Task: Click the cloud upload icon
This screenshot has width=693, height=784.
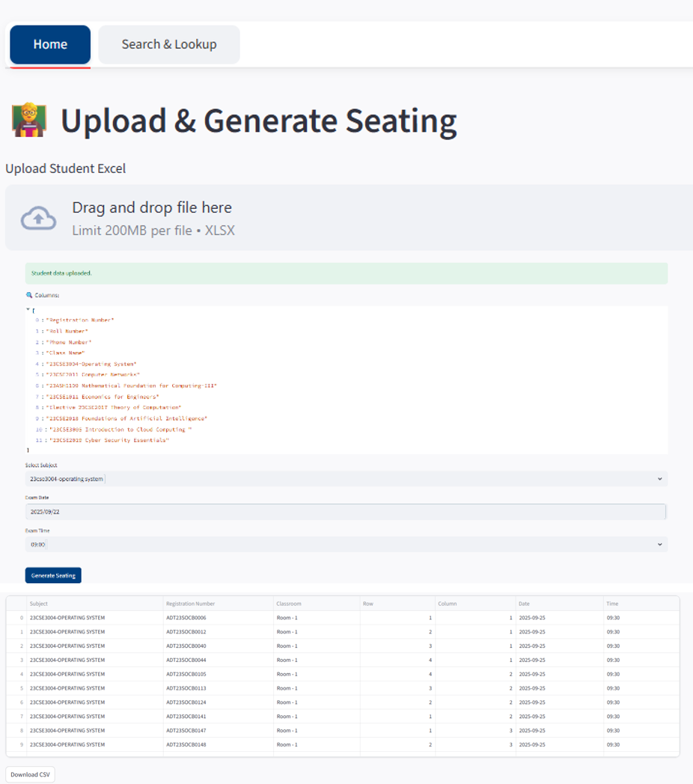Action: (x=38, y=218)
